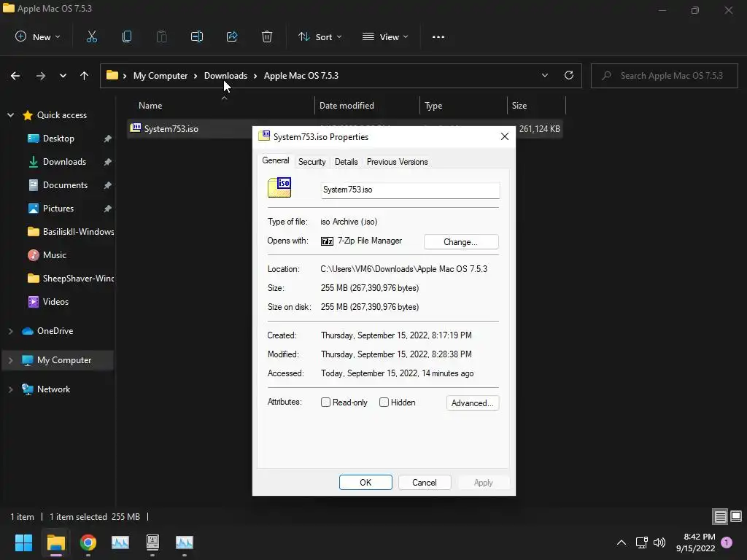747x560 pixels.
Task: Select the General tab in Properties
Action: (x=275, y=160)
